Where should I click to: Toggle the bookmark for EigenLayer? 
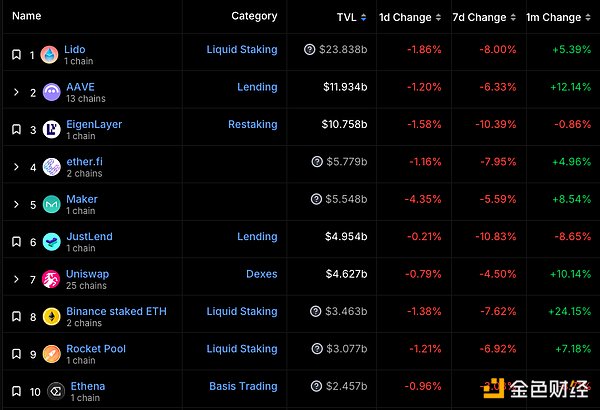(16, 130)
